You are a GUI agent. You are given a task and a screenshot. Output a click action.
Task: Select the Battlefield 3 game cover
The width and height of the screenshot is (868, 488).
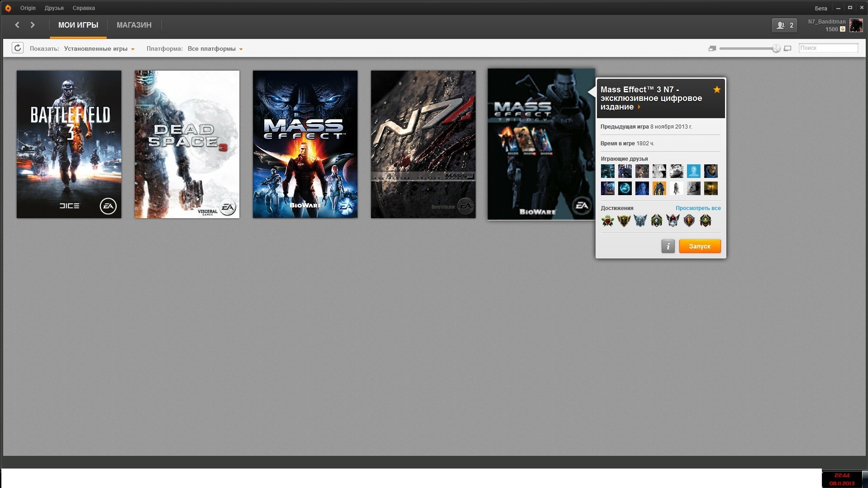(69, 144)
